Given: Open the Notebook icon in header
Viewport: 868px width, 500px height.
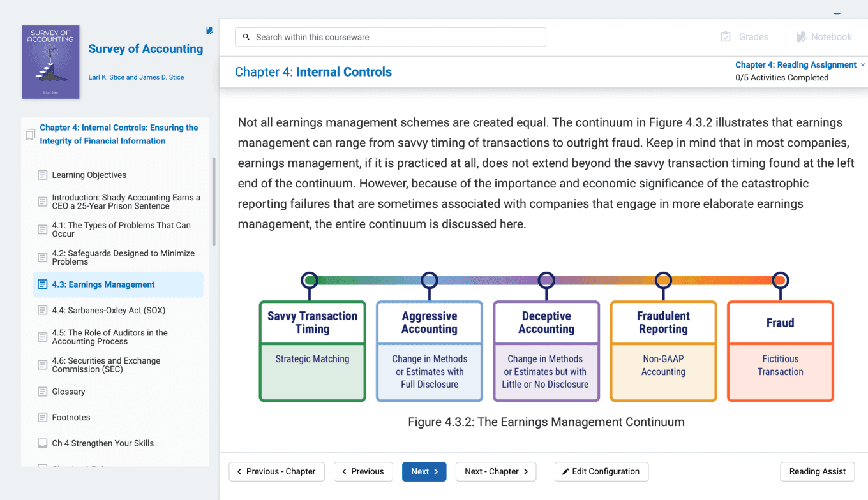Looking at the screenshot, I should click(x=801, y=37).
